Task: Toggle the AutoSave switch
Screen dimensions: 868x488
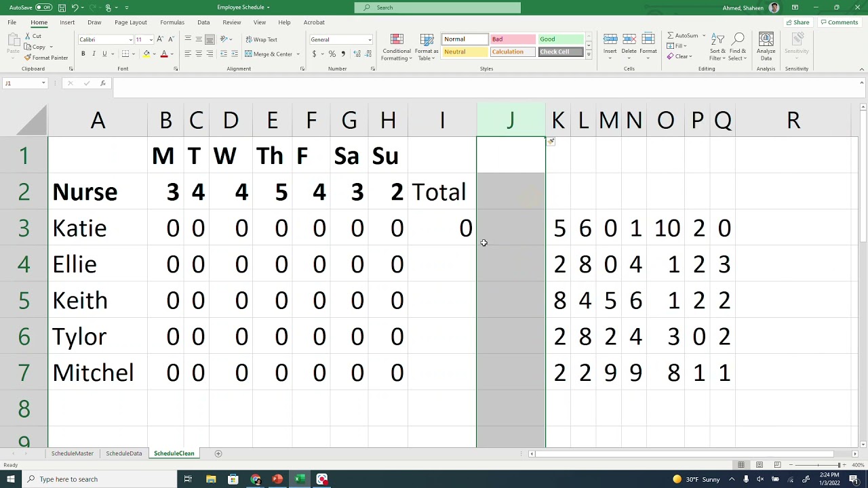Action: click(x=43, y=7)
